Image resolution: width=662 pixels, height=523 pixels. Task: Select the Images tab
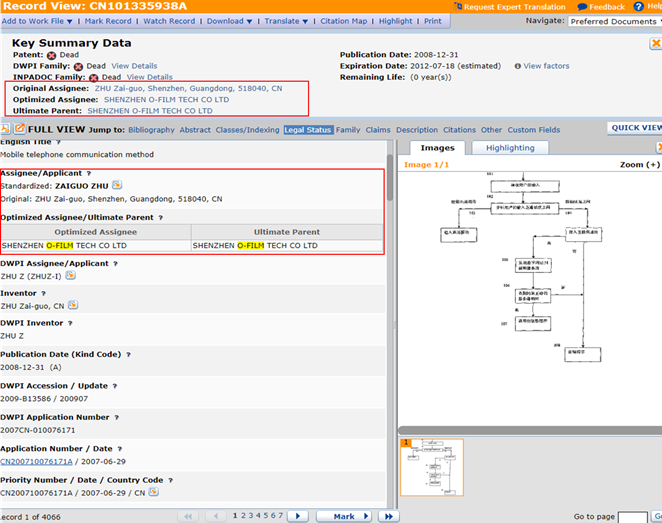pos(437,148)
